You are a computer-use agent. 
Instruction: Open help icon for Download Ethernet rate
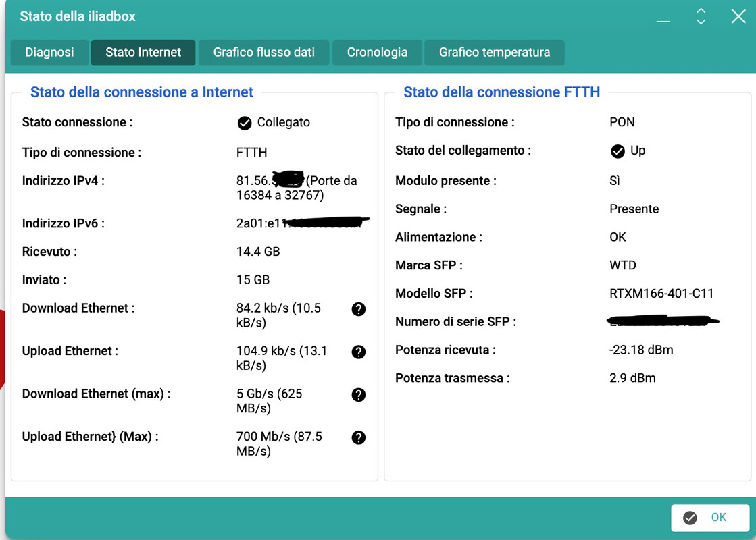click(x=358, y=309)
